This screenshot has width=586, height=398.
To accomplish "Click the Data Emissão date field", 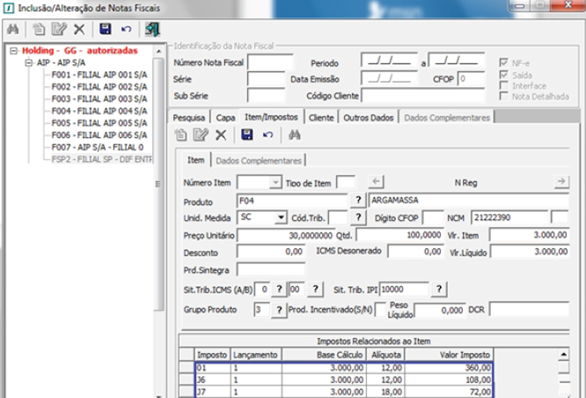I will (x=389, y=79).
